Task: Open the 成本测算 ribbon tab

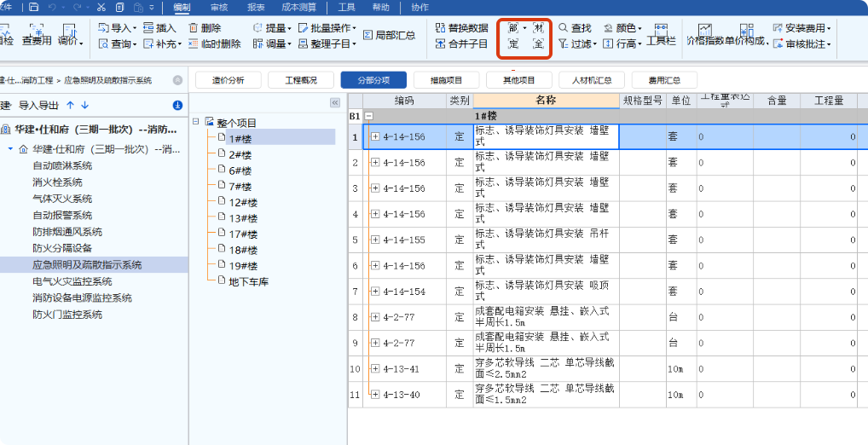Action: 299,8
